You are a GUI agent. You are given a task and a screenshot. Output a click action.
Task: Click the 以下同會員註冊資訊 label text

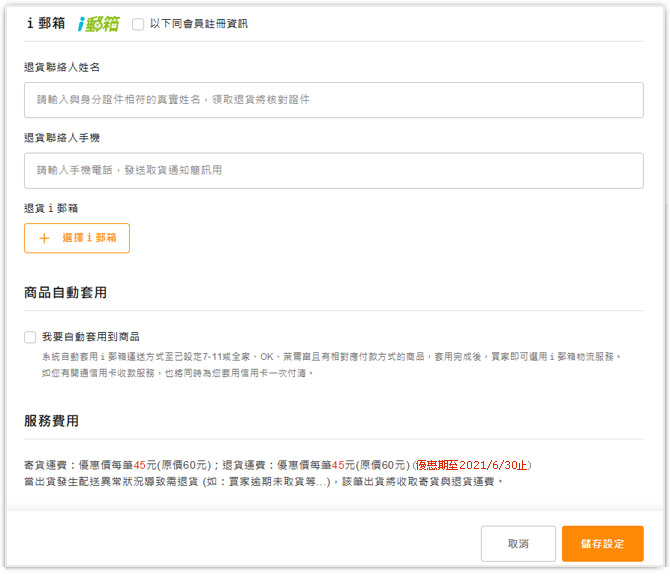point(198,23)
